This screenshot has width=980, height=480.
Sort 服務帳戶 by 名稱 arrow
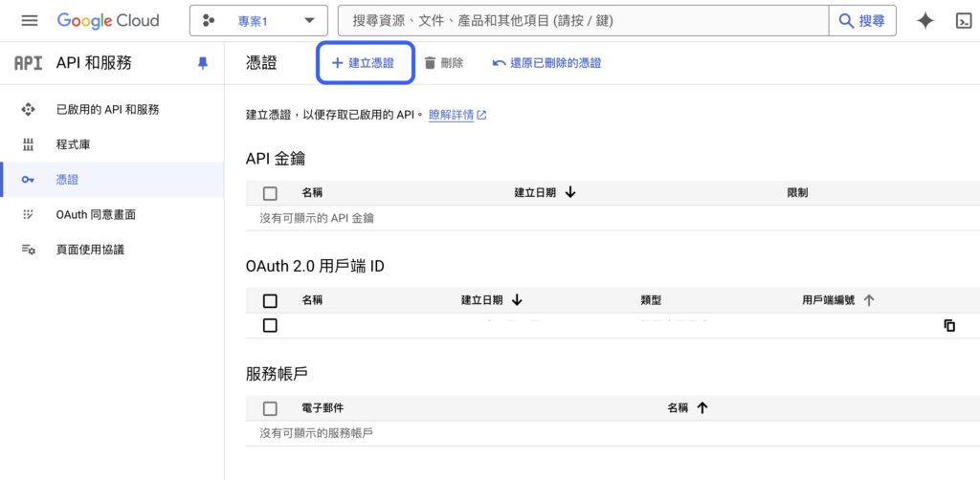(702, 408)
